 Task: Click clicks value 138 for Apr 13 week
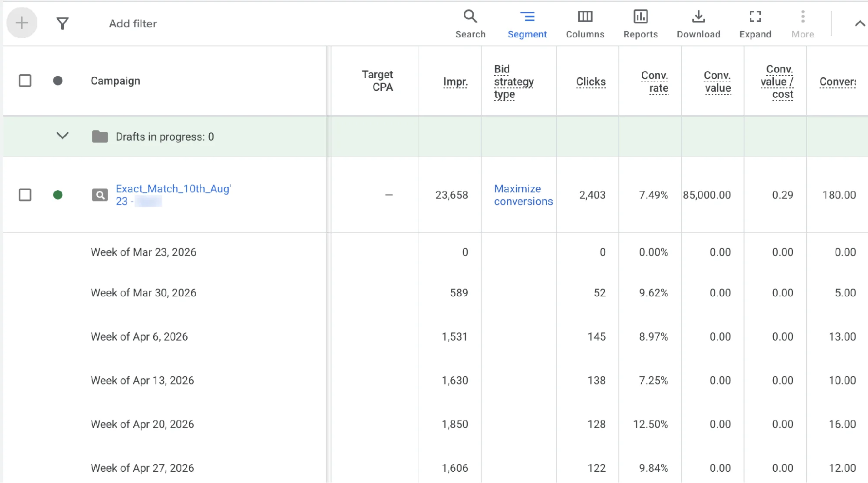pos(597,380)
